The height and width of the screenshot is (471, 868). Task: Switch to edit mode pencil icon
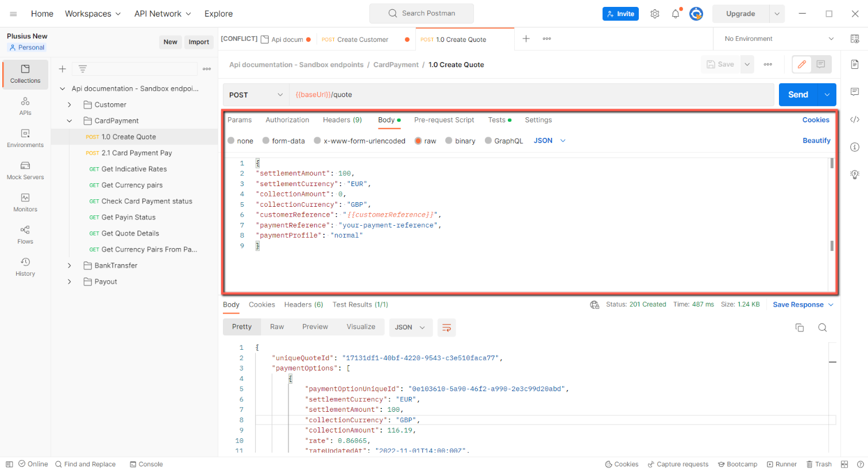coord(802,64)
